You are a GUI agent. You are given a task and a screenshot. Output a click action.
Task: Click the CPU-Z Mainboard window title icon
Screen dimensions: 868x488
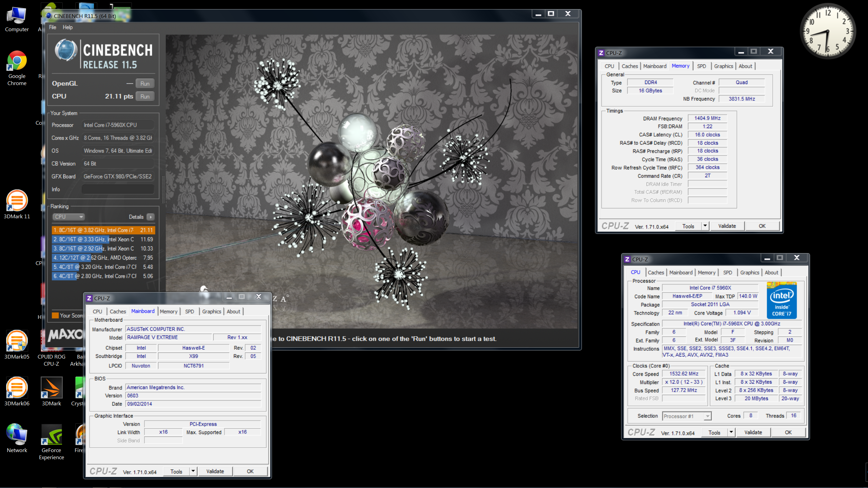(89, 298)
